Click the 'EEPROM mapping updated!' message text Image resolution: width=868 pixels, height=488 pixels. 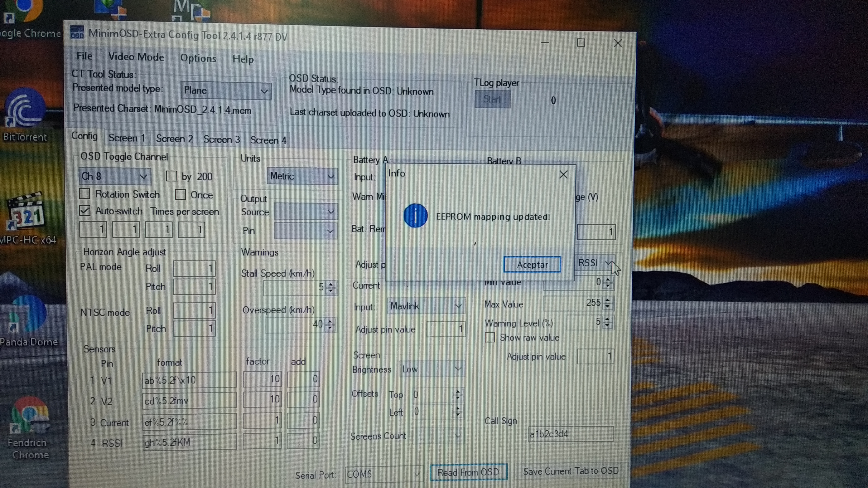493,216
